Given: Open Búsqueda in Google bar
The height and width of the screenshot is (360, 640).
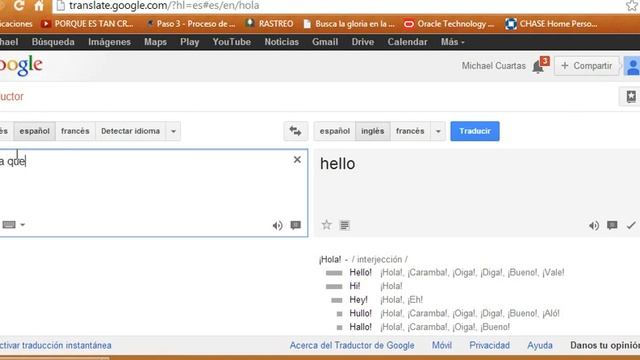Looking at the screenshot, I should tap(53, 42).
